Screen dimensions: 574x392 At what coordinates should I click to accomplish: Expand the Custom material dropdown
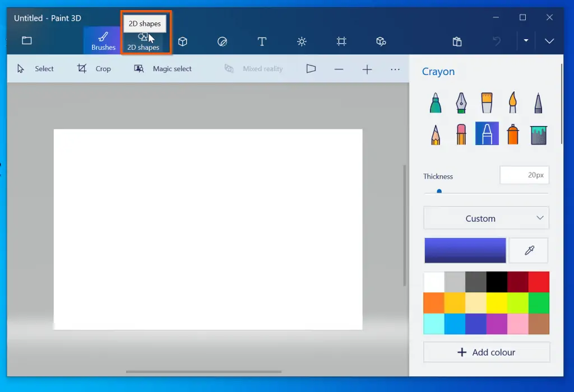(x=486, y=218)
